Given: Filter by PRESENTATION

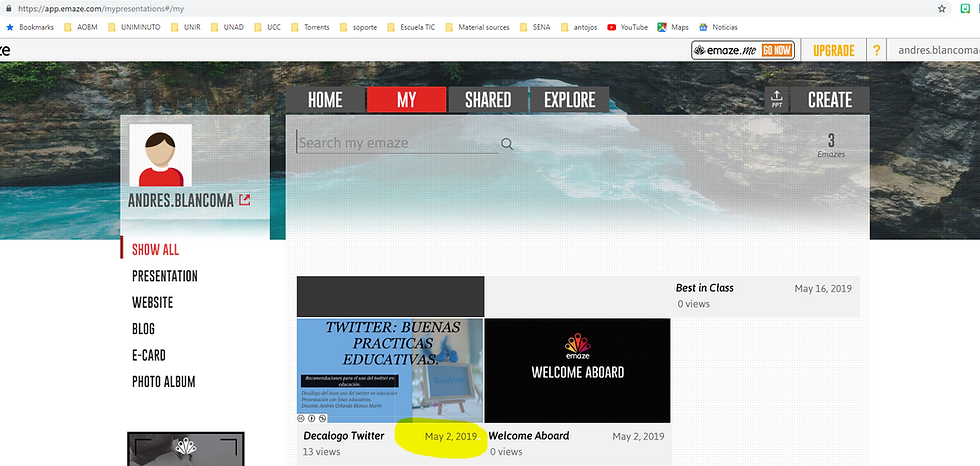Looking at the screenshot, I should [x=165, y=276].
